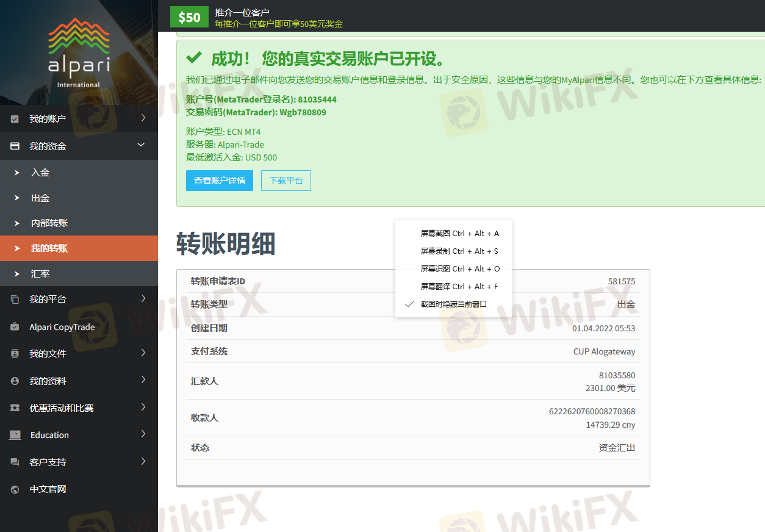Click the 每推介一位客户即可拿50美元奖金 text

(279, 24)
